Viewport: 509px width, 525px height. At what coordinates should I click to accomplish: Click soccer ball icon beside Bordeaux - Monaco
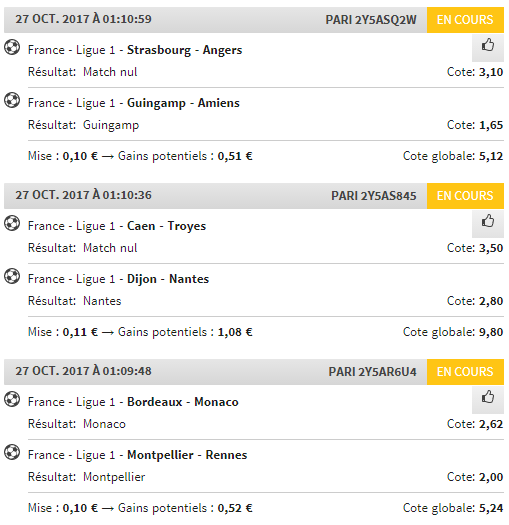tap(12, 399)
